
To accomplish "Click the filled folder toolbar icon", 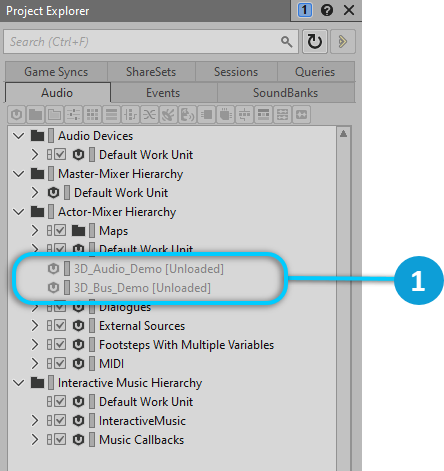I will tap(35, 115).
